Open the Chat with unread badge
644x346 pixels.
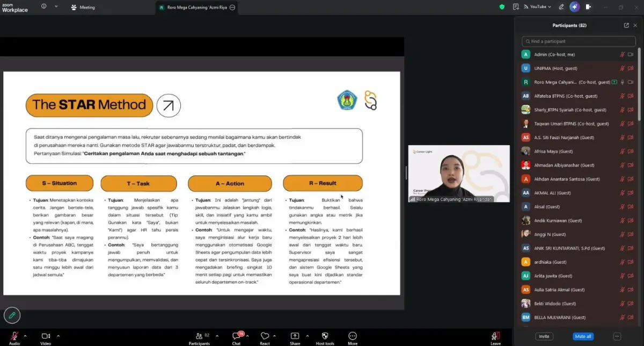coord(236,338)
